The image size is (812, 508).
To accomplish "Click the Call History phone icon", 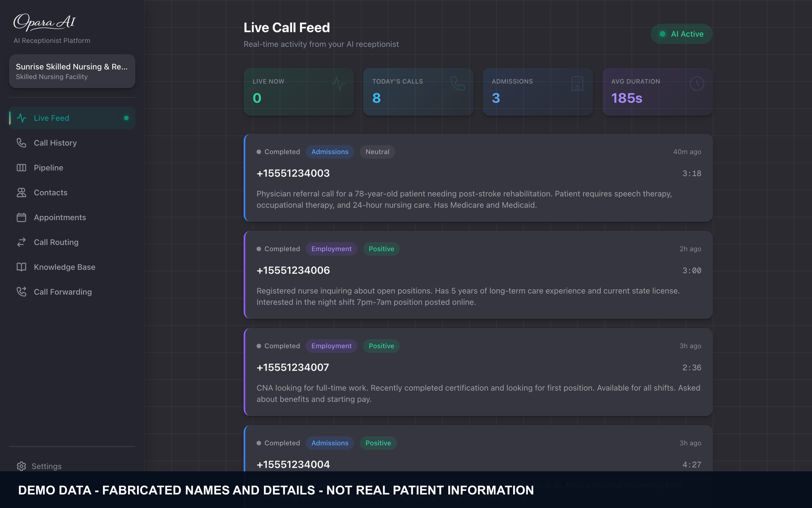I will 21,143.
